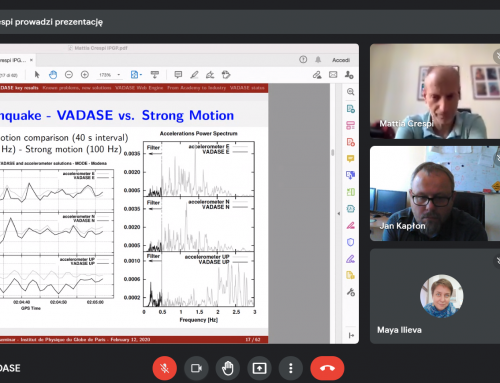Click the stamp tool icon
Screen dimensions: 500x383
226,75
